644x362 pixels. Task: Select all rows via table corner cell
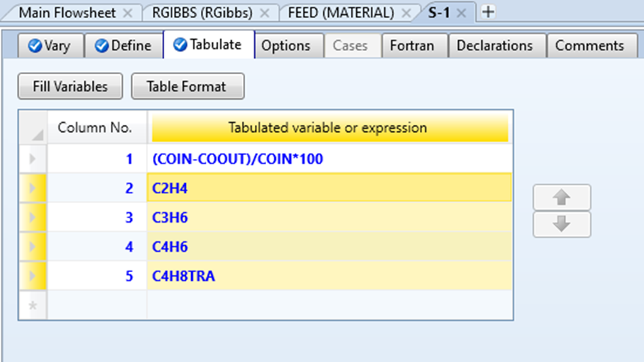click(33, 127)
